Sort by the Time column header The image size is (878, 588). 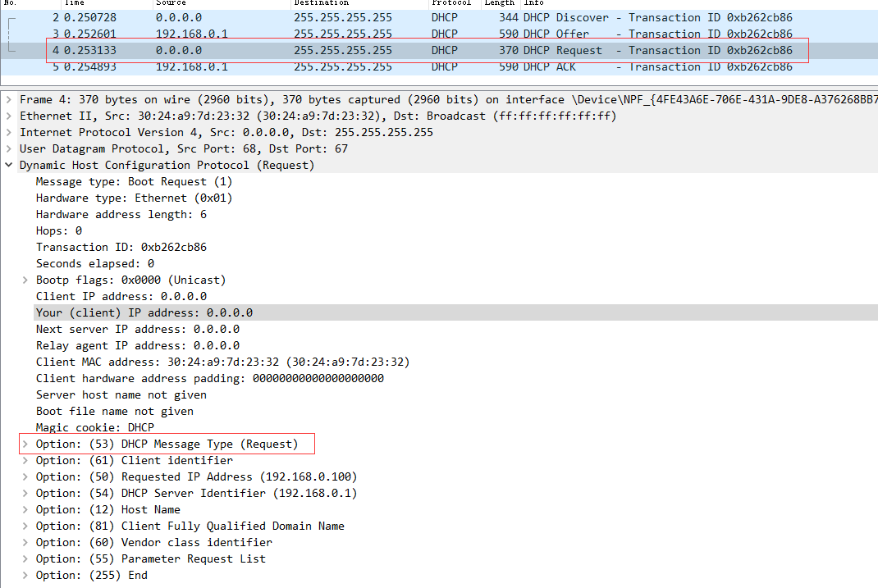click(x=107, y=2)
